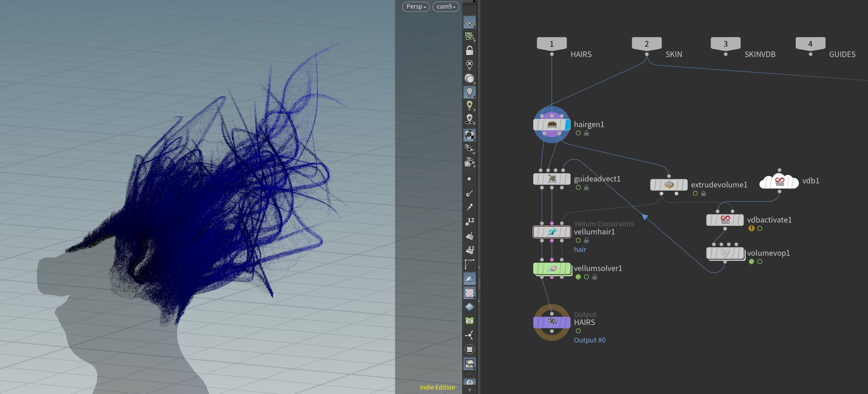This screenshot has width=868, height=394.
Task: Toggle the three-pronged particle origin icon
Action: pyautogui.click(x=470, y=335)
